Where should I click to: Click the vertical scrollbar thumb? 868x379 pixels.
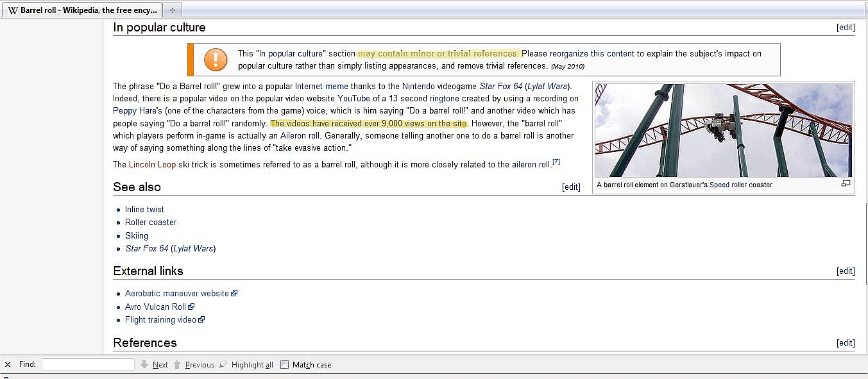click(865, 242)
